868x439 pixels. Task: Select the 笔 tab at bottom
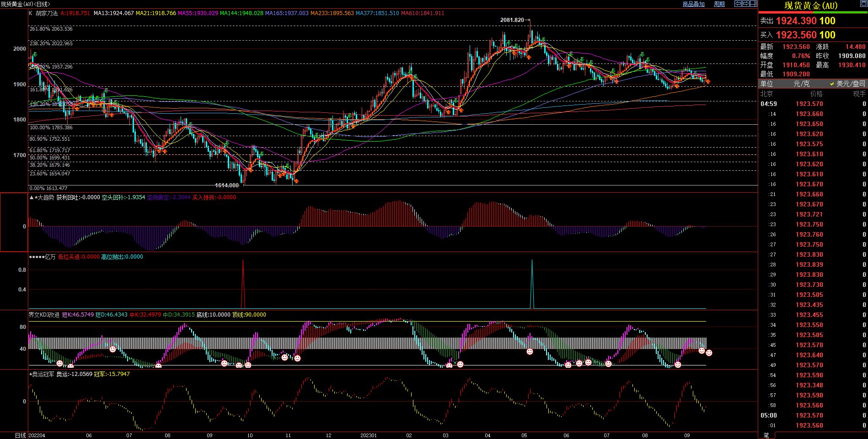point(766,435)
